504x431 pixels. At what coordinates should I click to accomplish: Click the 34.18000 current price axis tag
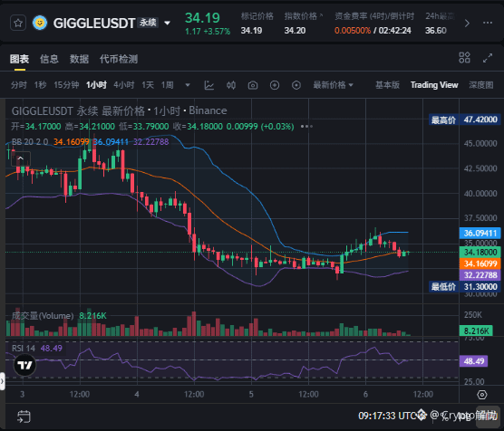coord(480,252)
